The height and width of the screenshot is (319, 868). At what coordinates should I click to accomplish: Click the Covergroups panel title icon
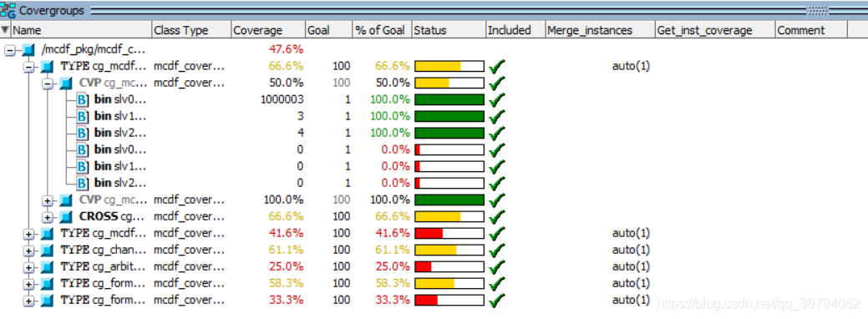(8, 10)
